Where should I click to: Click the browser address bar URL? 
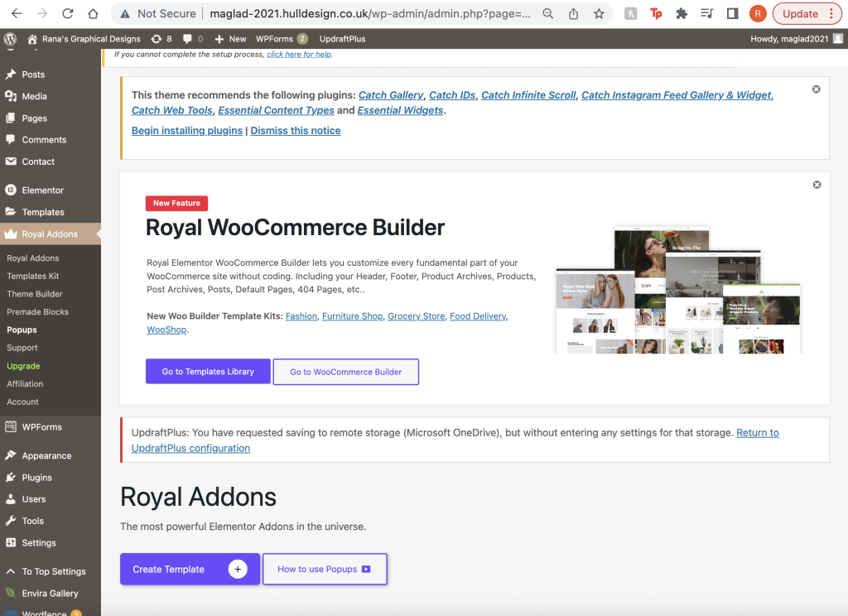pyautogui.click(x=370, y=14)
